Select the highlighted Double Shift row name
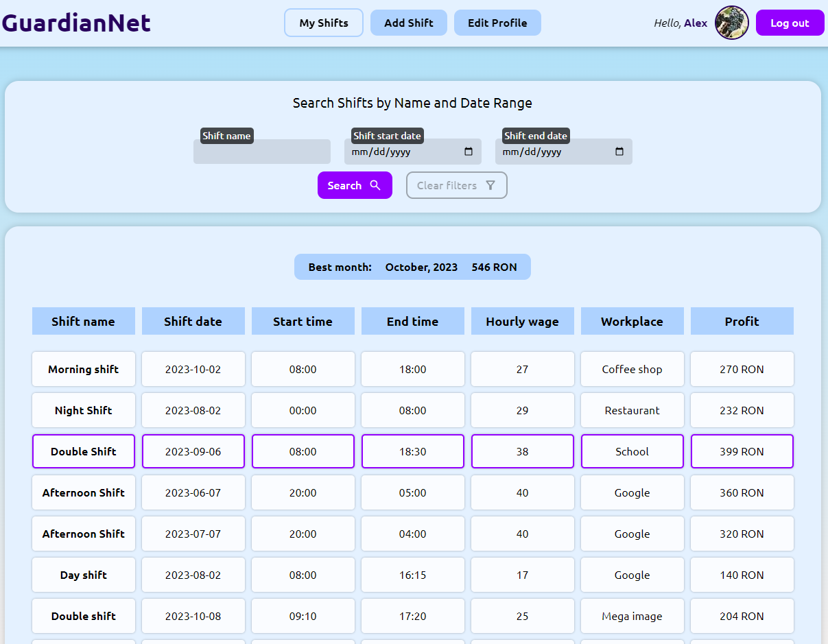828x644 pixels. tap(83, 451)
